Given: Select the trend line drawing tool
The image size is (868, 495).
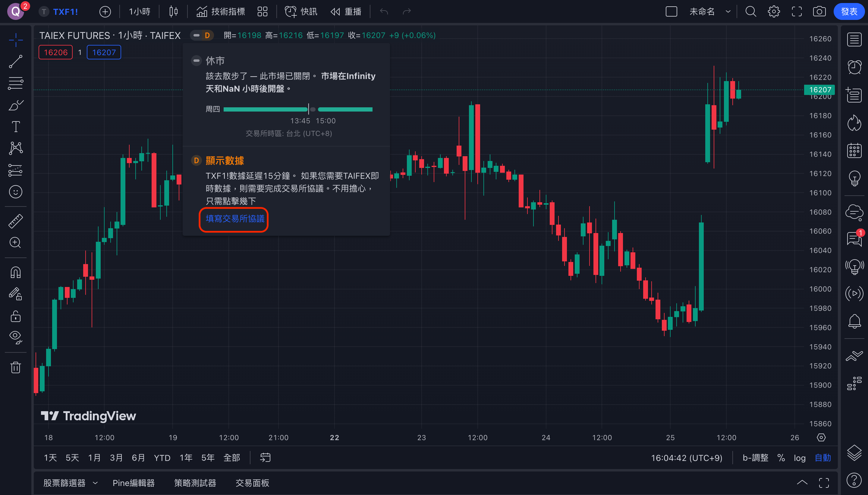Looking at the screenshot, I should pyautogui.click(x=16, y=61).
